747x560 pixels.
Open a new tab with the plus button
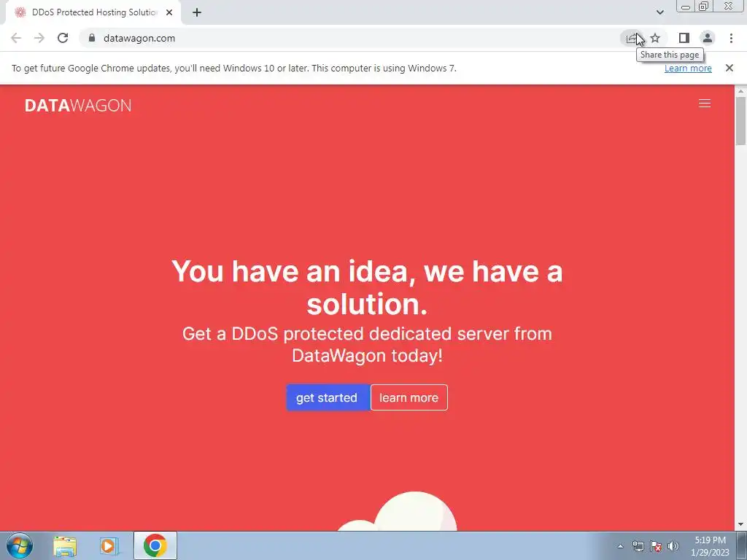[x=197, y=12]
